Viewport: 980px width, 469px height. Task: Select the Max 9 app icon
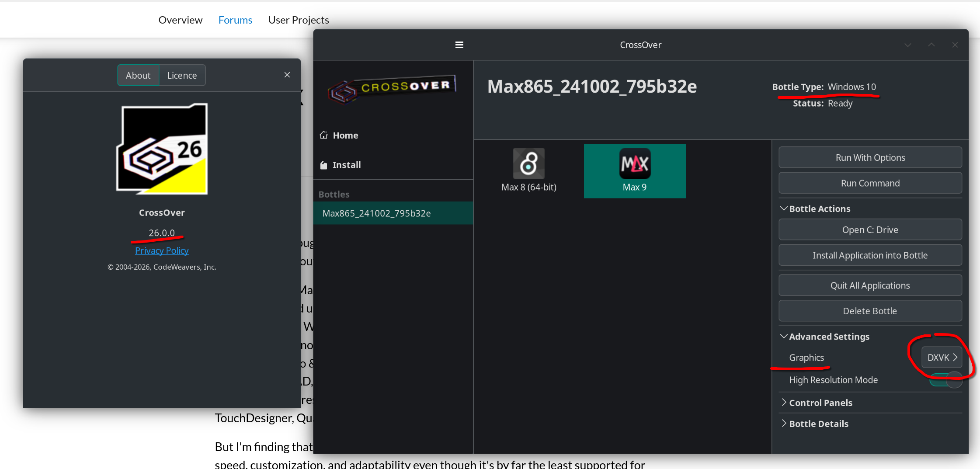pos(635,164)
